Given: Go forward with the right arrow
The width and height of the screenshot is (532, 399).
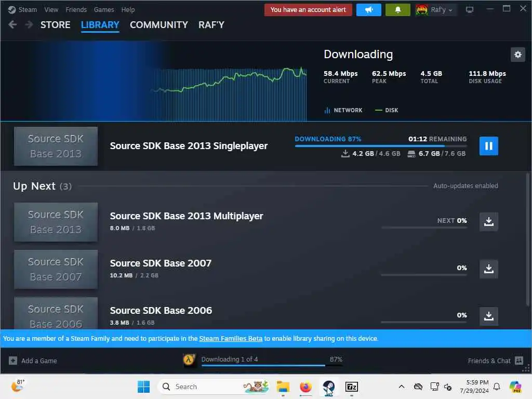Looking at the screenshot, I should click(x=29, y=24).
